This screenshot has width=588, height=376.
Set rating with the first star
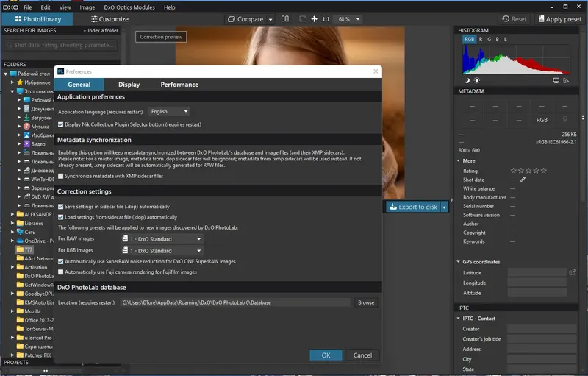click(x=513, y=171)
